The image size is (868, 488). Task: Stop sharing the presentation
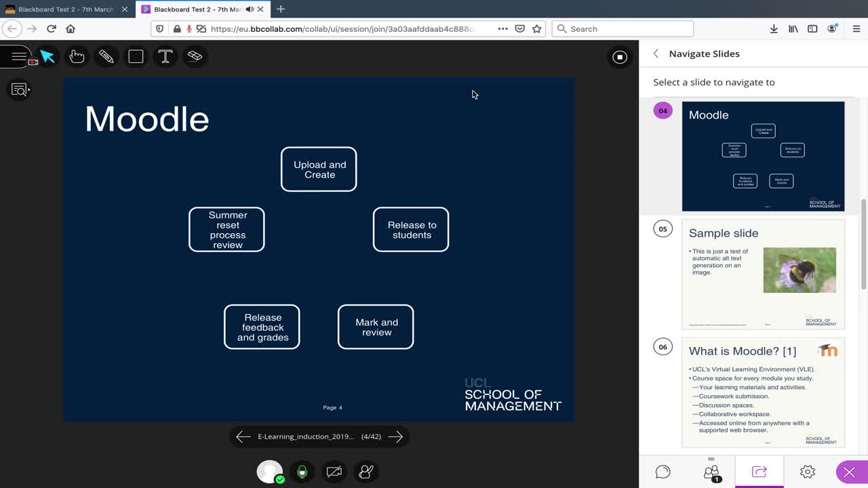pyautogui.click(x=619, y=58)
